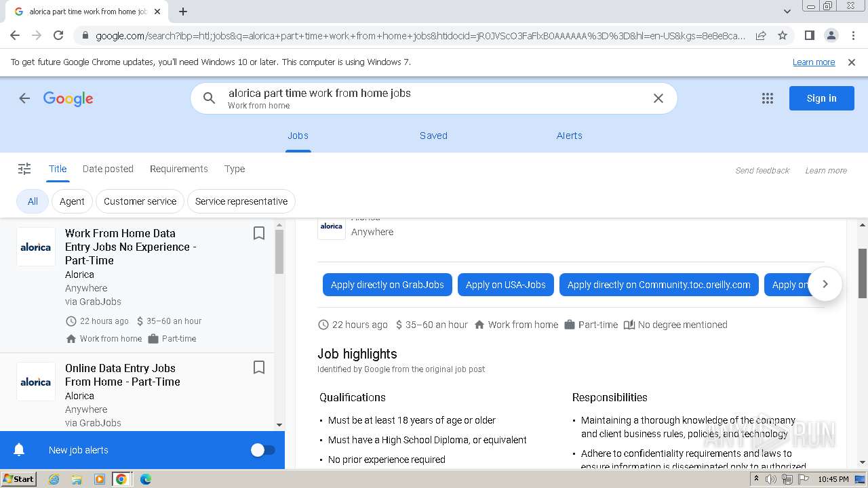This screenshot has width=868, height=488.
Task: Open the Date posted filter
Action: click(108, 169)
